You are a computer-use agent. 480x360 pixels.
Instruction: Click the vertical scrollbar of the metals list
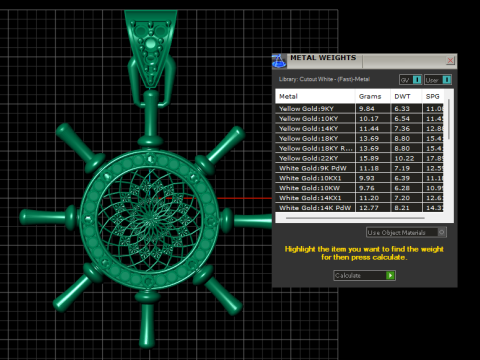pos(449,119)
